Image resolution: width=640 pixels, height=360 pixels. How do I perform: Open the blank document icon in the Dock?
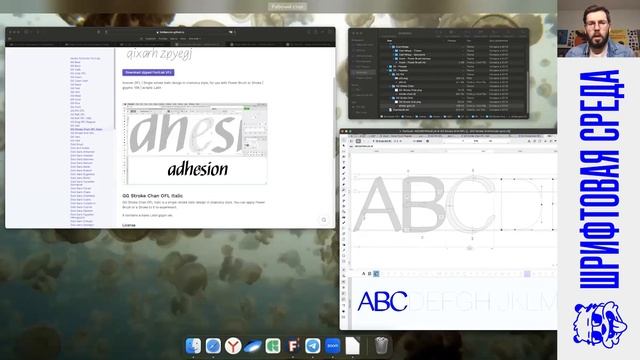(353, 346)
